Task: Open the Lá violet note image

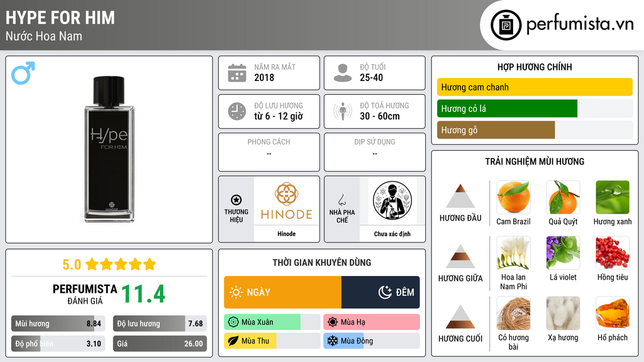Action: (563, 253)
